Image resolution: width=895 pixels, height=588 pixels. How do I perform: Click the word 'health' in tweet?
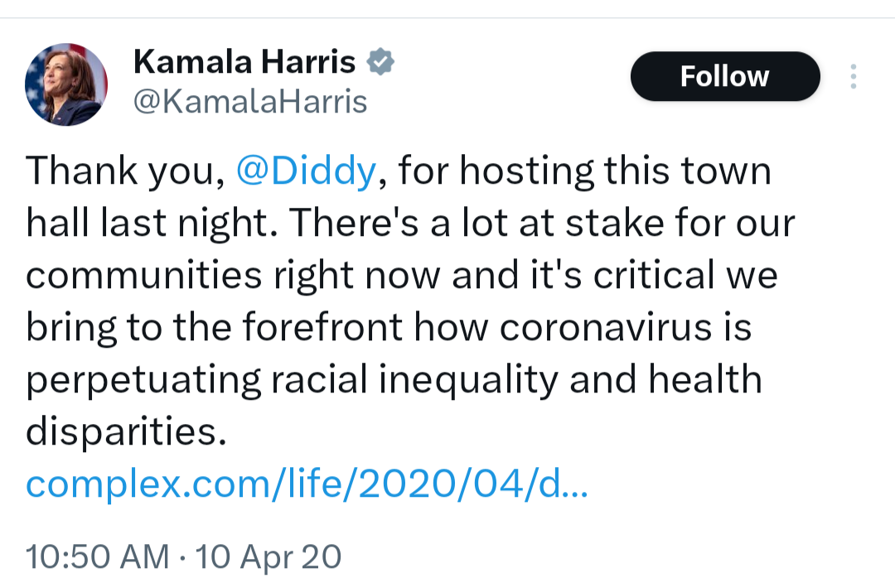[705, 378]
